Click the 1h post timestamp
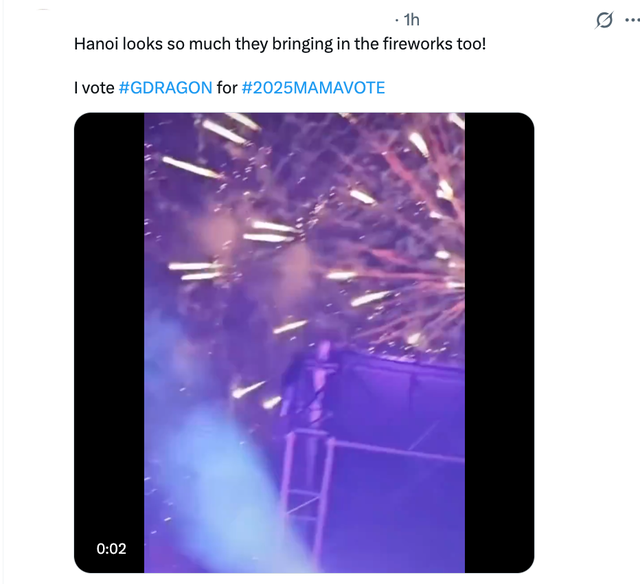The image size is (640, 584). click(411, 20)
